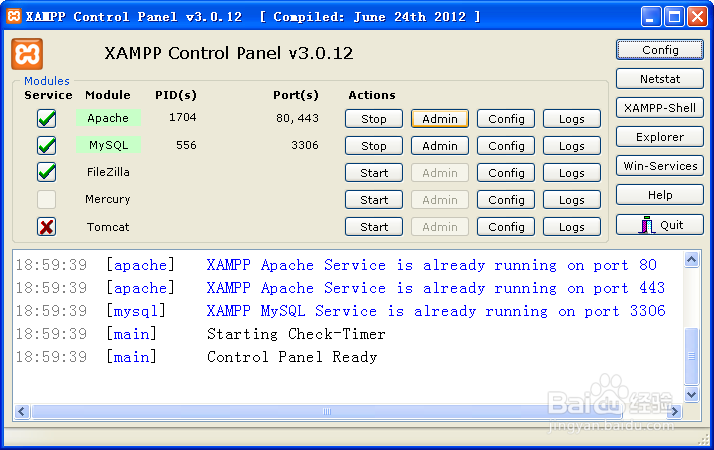Image resolution: width=714 pixels, height=450 pixels.
Task: Click the log horizontal scrollbar thumb
Action: pyautogui.click(x=327, y=412)
